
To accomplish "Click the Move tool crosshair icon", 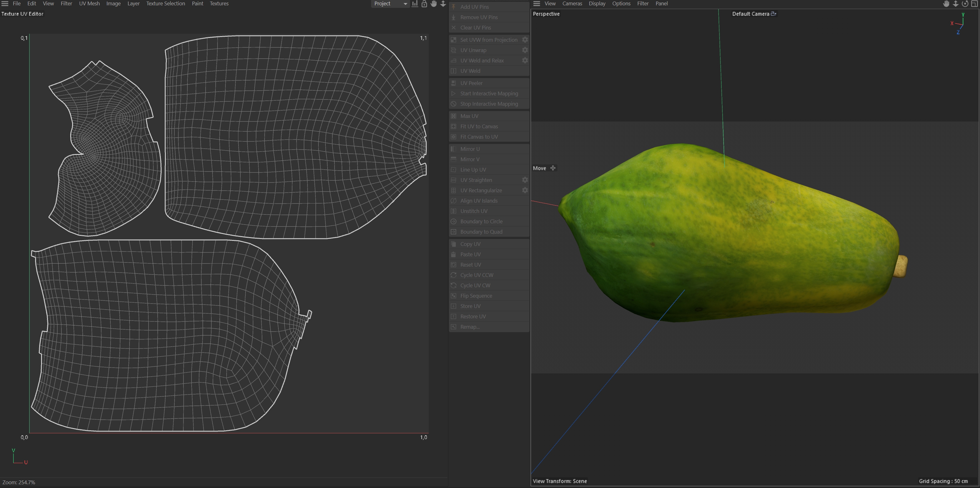I will [553, 168].
